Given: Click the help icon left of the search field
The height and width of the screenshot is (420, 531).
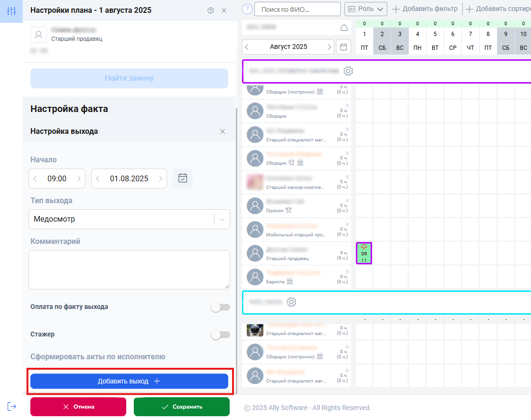Looking at the screenshot, I should pos(247,9).
